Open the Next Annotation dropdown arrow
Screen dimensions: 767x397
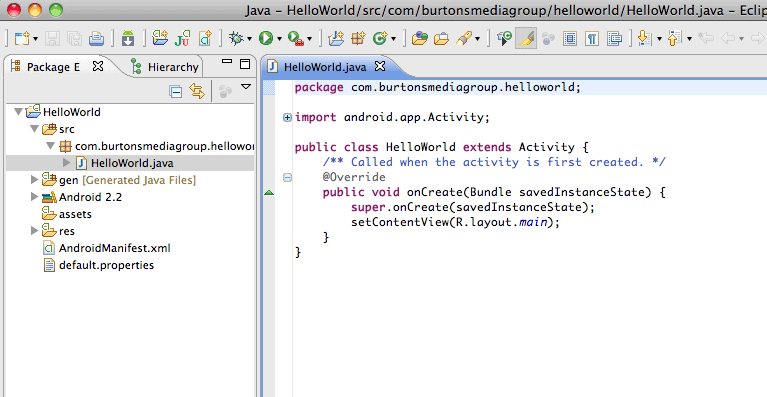click(659, 39)
